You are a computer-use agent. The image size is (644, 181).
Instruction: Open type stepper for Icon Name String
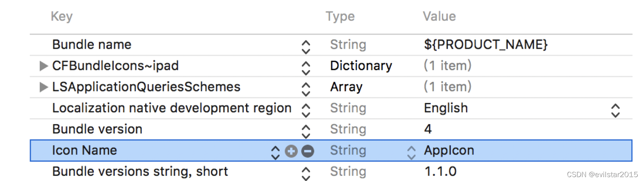pyautogui.click(x=411, y=153)
